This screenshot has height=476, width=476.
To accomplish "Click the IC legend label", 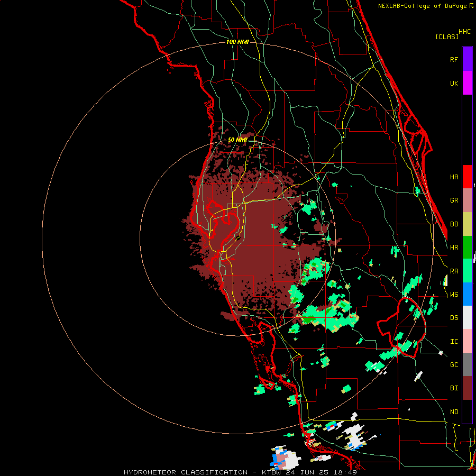I will point(454,342).
